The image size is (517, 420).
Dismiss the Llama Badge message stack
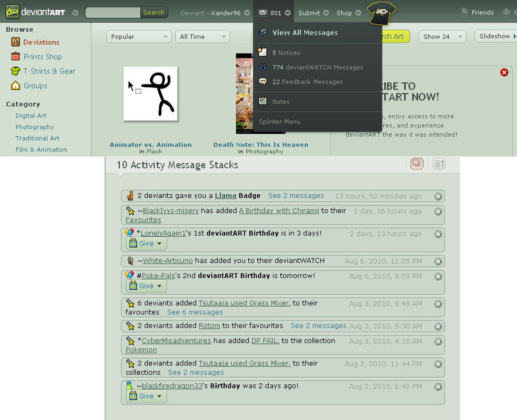point(438,196)
